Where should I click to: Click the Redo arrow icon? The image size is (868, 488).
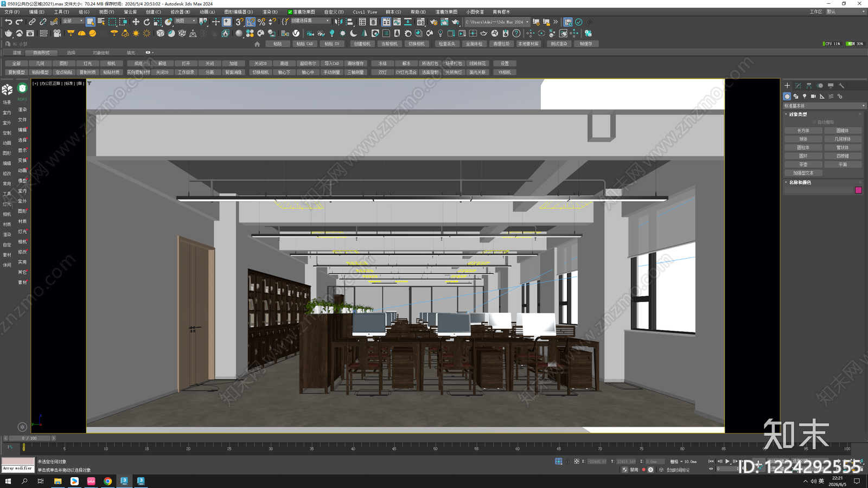(19, 22)
